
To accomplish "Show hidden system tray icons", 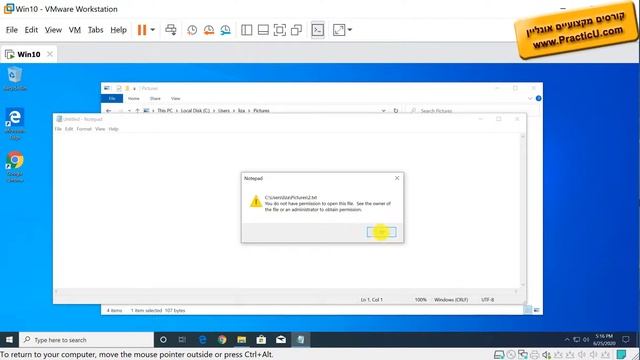I will pos(567,340).
